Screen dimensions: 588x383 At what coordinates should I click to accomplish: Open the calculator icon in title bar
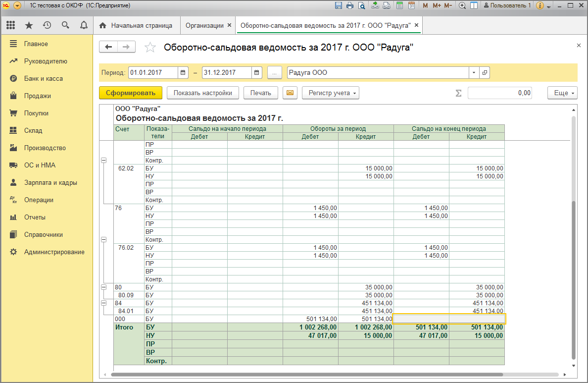(x=399, y=5)
